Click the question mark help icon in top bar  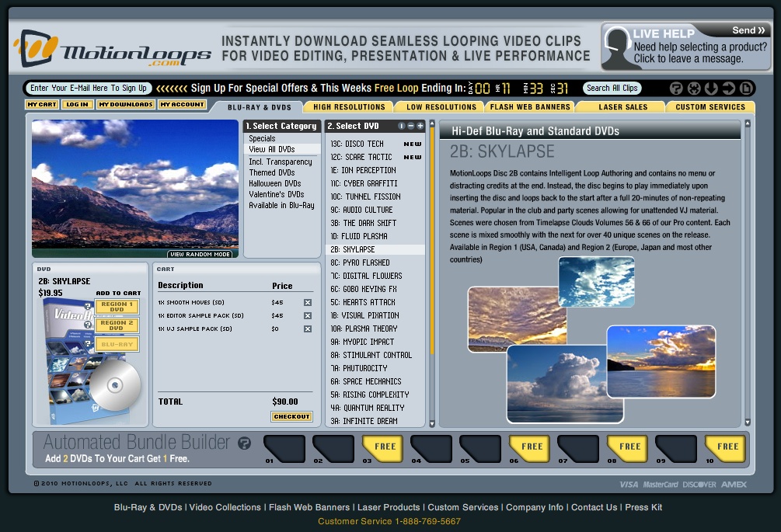coord(676,88)
